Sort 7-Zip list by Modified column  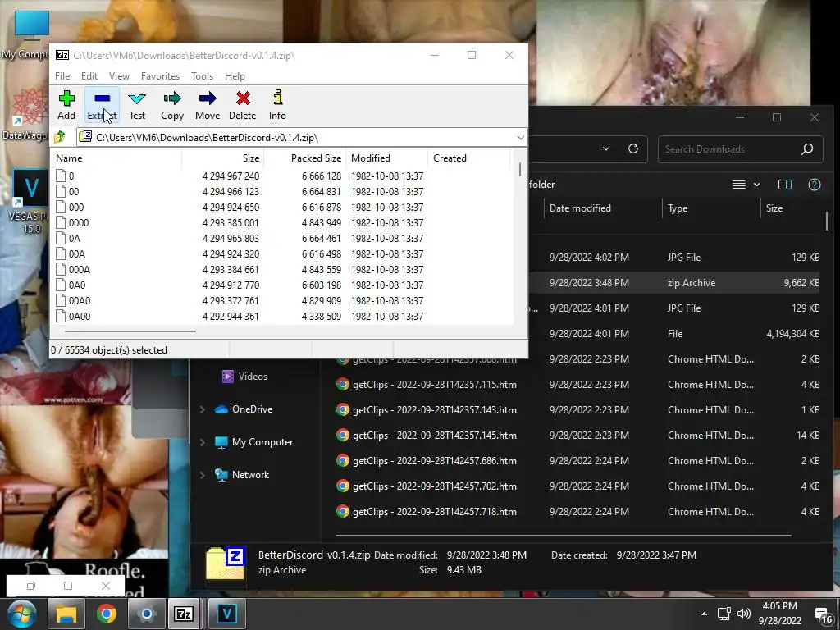(x=387, y=158)
